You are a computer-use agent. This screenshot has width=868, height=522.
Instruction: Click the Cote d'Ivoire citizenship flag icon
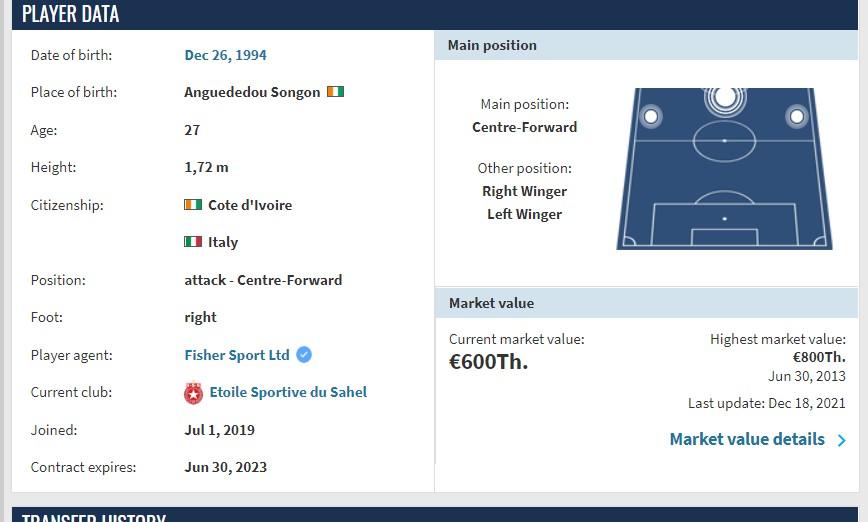point(193,204)
